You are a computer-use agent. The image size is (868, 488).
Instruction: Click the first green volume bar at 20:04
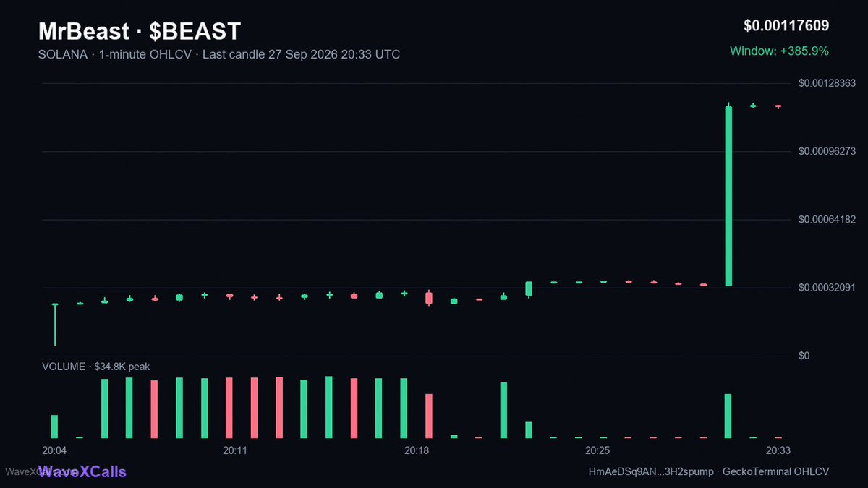54,427
